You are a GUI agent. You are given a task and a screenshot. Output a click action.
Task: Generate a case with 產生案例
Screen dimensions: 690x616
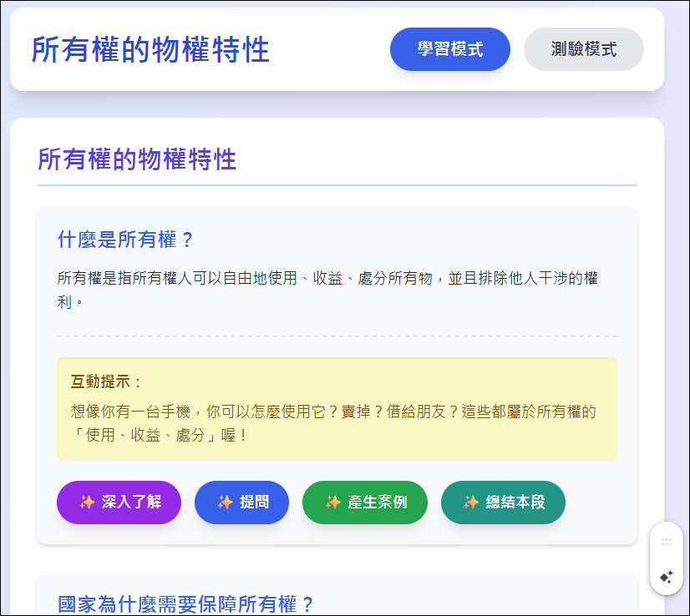pos(365,502)
